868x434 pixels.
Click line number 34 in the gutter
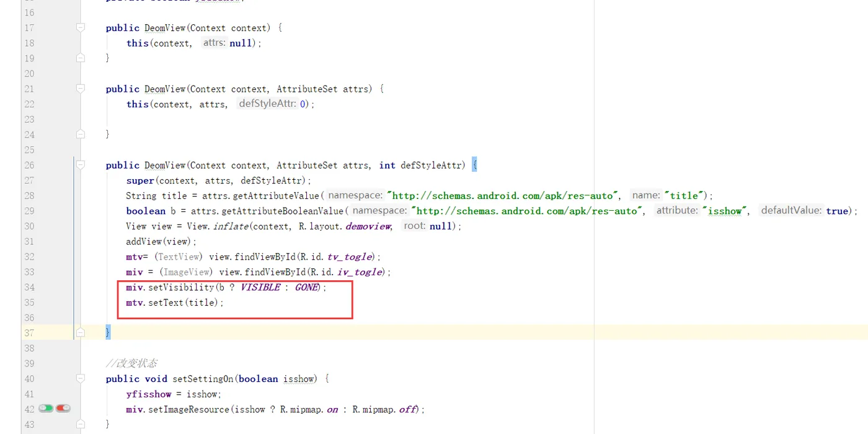29,287
